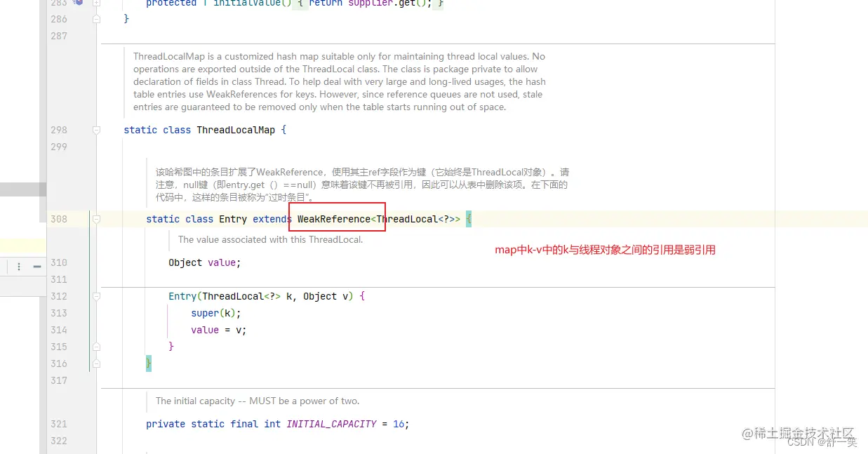Click the value 16 on line 321

[399, 424]
